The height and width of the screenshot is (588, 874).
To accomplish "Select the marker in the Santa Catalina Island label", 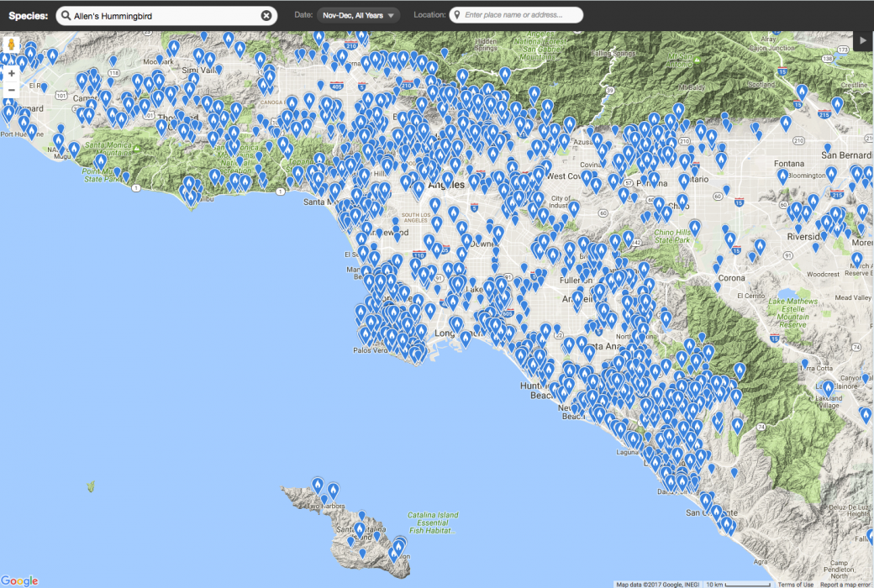I will [x=360, y=529].
